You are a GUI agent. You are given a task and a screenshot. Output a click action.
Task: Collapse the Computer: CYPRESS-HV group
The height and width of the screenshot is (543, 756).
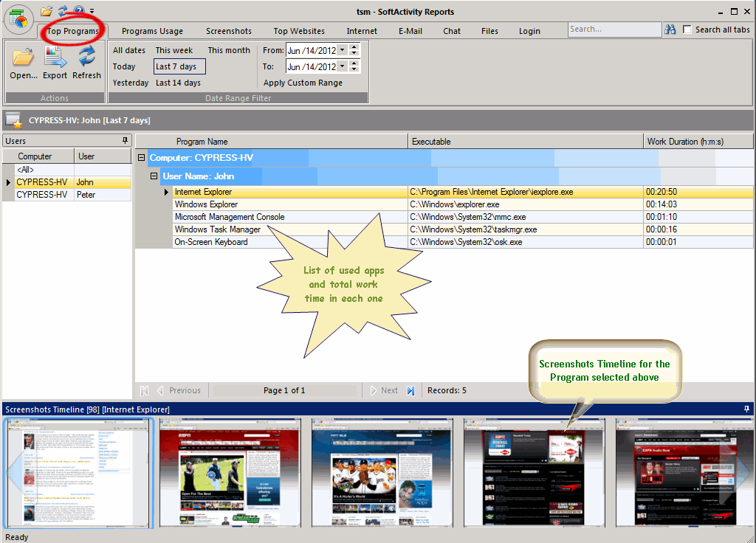pyautogui.click(x=141, y=158)
